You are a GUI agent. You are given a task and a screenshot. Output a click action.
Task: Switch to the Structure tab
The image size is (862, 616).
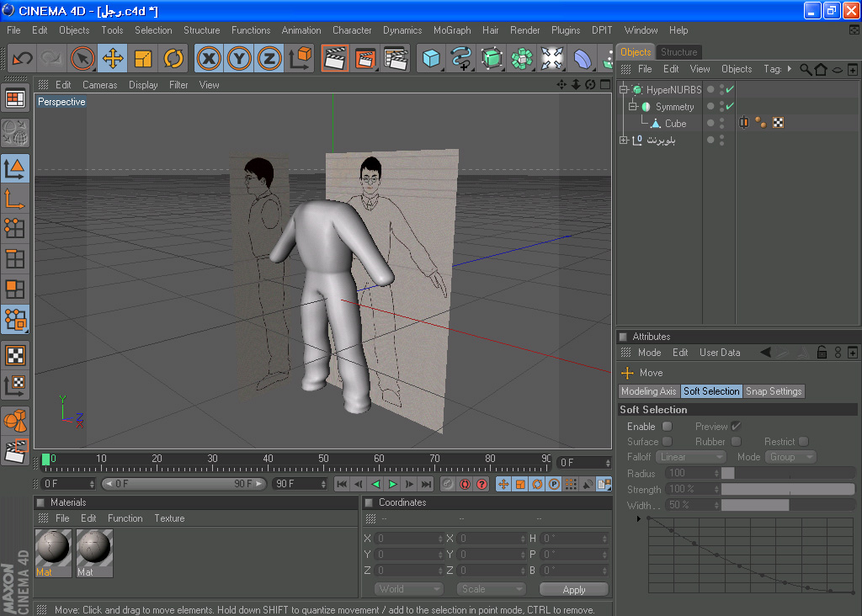click(678, 52)
